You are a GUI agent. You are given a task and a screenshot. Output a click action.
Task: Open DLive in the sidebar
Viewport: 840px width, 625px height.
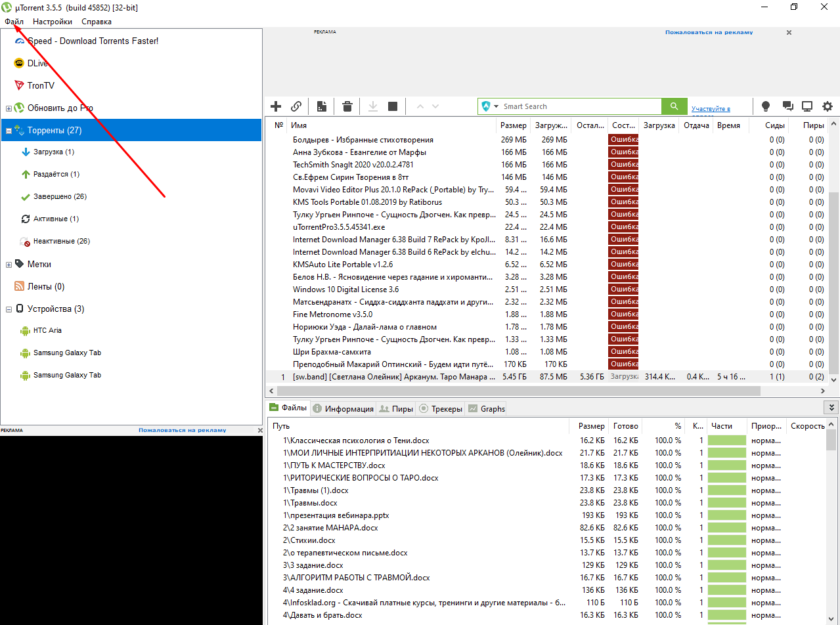pyautogui.click(x=30, y=63)
